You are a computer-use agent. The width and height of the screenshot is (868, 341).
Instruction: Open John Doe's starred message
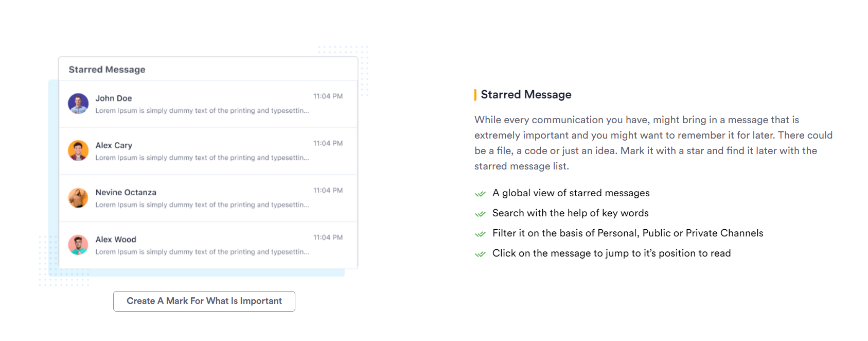(208, 104)
